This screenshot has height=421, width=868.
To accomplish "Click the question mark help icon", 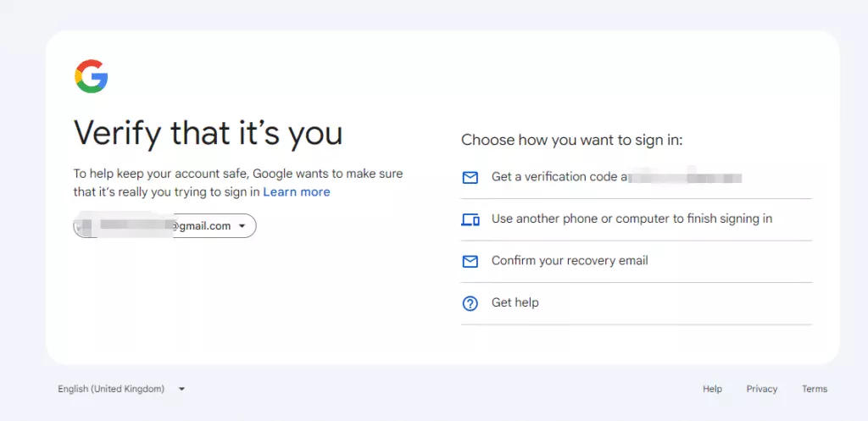I will tap(470, 303).
